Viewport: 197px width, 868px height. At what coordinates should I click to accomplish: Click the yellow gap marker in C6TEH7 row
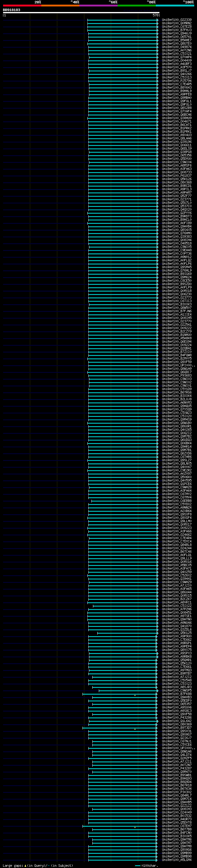(135, 827)
